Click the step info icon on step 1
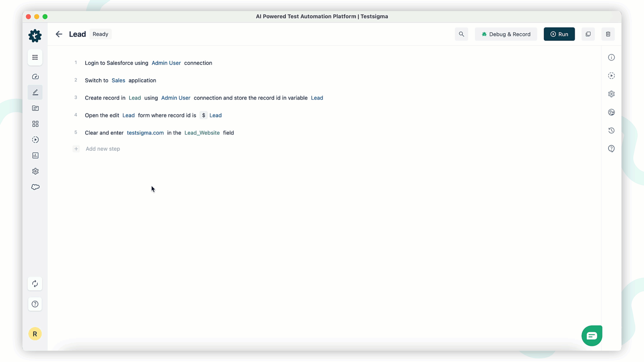644x362 pixels. (x=612, y=57)
